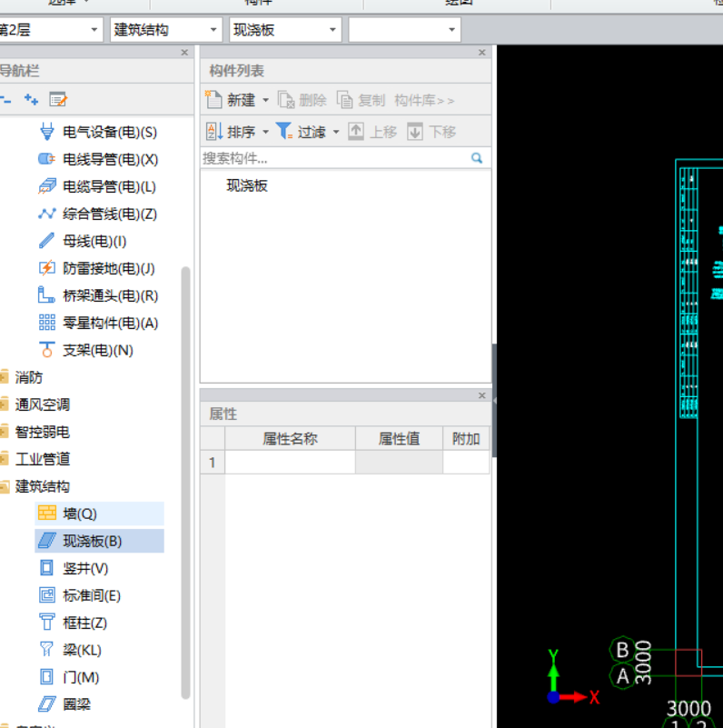Open 构件库>> component library
The width and height of the screenshot is (723, 728).
pyautogui.click(x=424, y=100)
